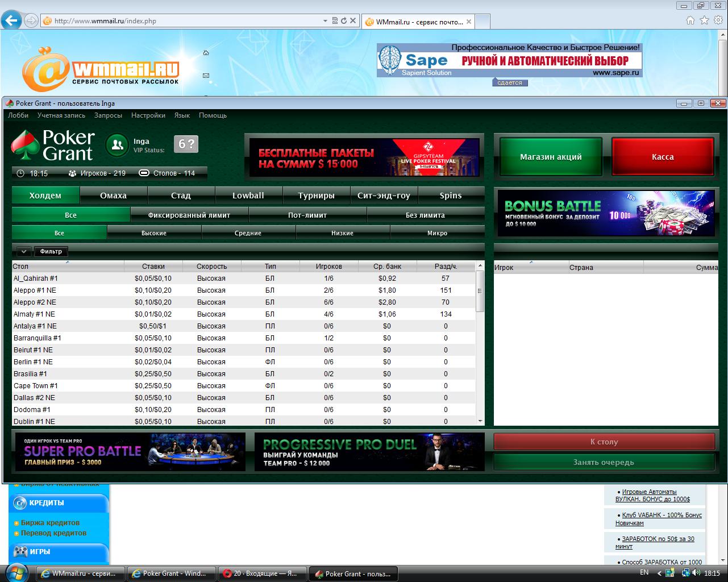Click the clock icon beside 18:15
Viewport: 728px width, 582px height.
click(x=21, y=173)
